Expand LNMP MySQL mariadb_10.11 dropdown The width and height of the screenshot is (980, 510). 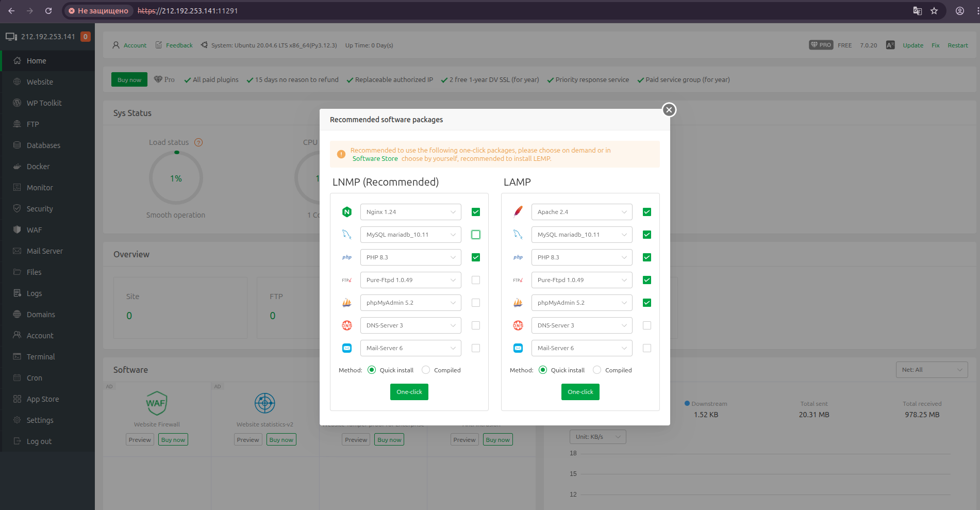(411, 235)
